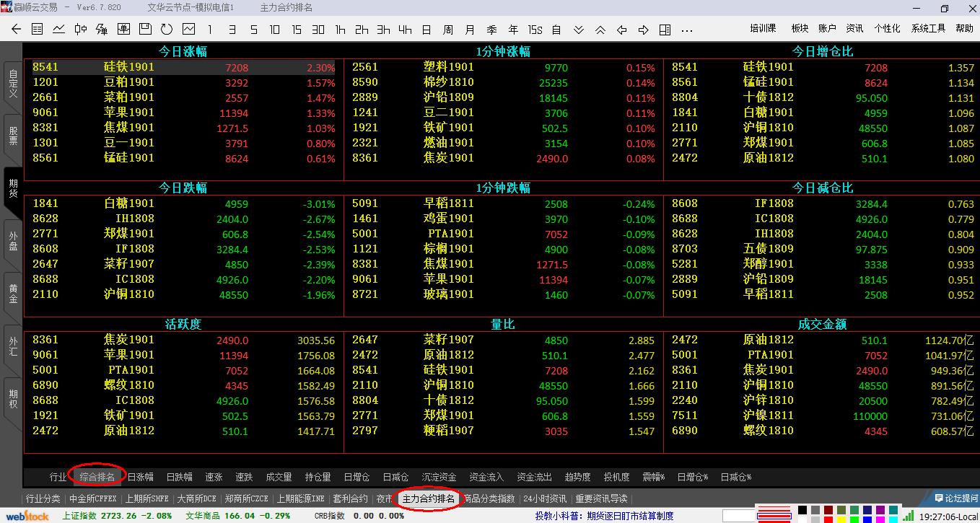
Task: Select the candlestick K-line chart icon
Action: 81,30
